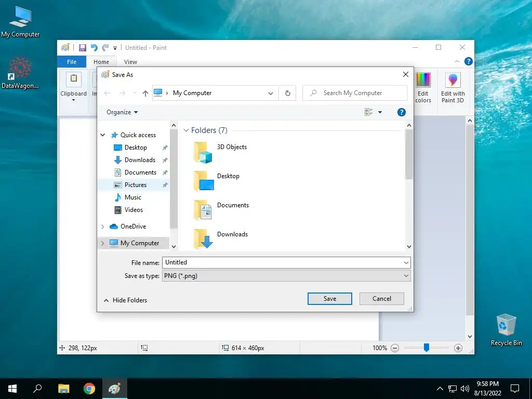
Task: Click the volume speaker tray icon
Action: [465, 389]
